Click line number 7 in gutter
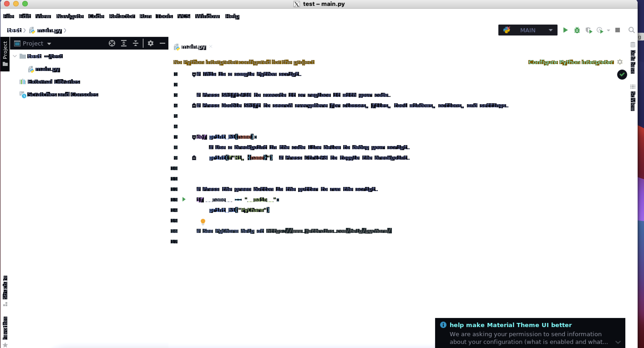 click(x=175, y=137)
